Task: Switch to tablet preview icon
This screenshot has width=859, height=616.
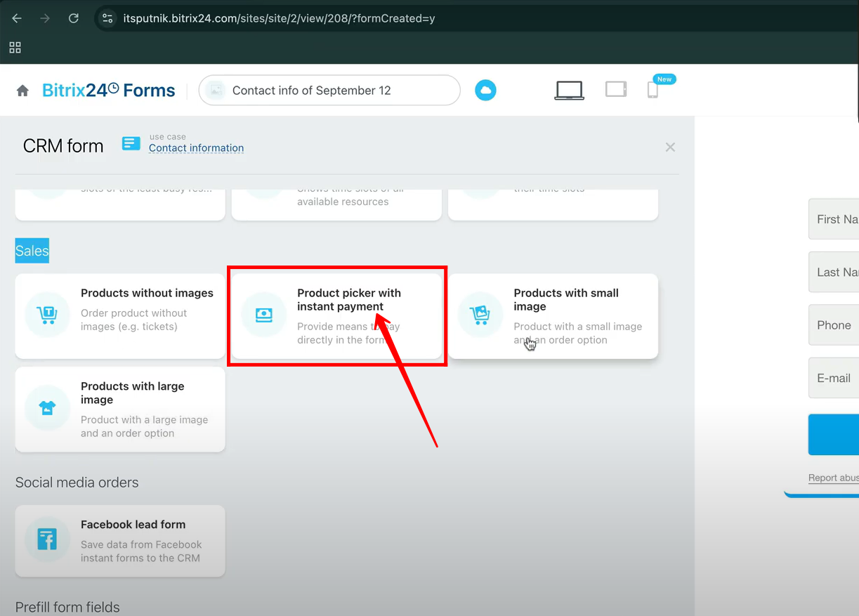Action: tap(615, 89)
